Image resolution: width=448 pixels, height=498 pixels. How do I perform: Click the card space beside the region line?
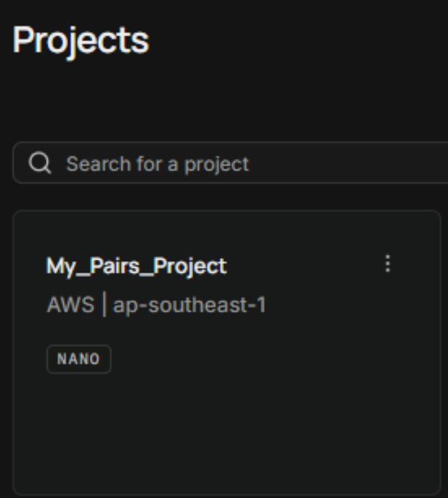pyautogui.click(x=350, y=305)
